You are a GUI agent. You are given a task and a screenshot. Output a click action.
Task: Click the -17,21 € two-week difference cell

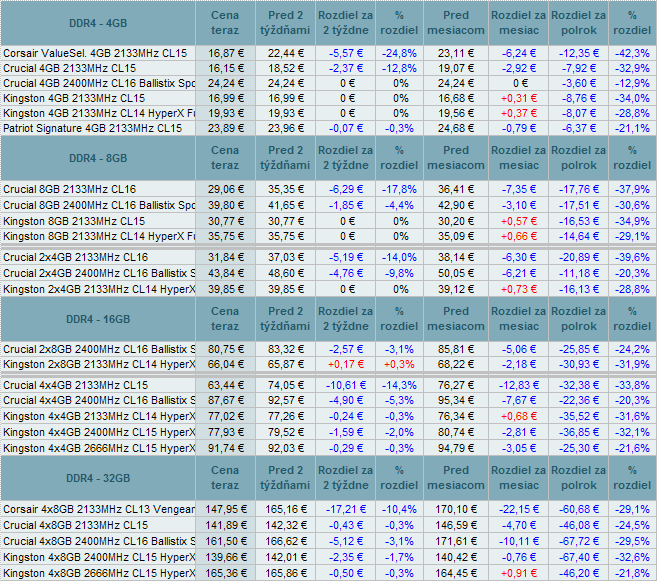[x=346, y=509]
